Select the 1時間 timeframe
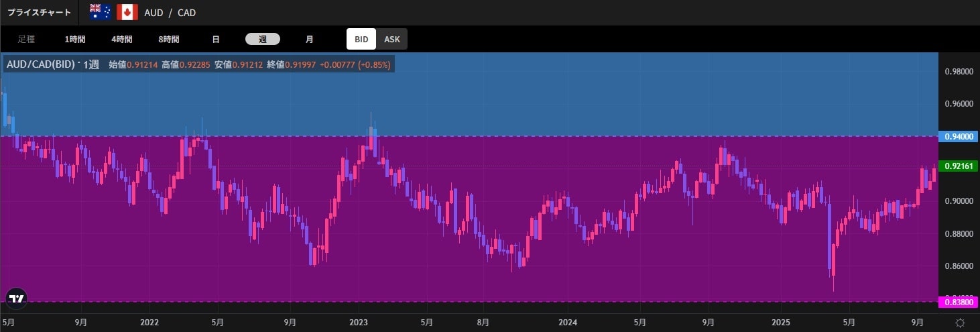The width and height of the screenshot is (980, 332). tap(75, 40)
